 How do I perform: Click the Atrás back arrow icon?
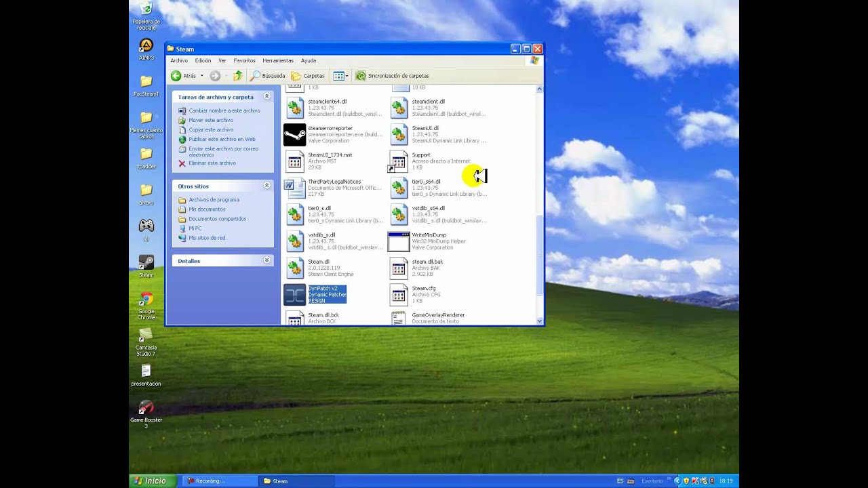coord(176,76)
